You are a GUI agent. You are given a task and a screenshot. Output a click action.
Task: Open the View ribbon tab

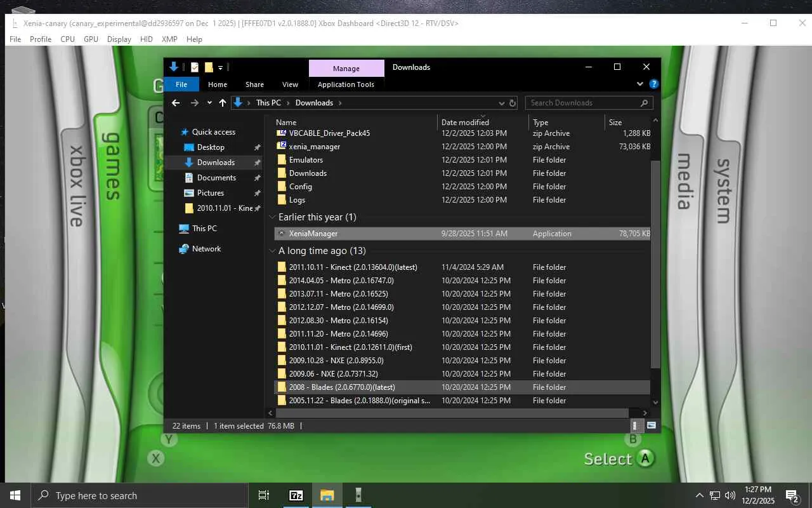click(x=290, y=84)
